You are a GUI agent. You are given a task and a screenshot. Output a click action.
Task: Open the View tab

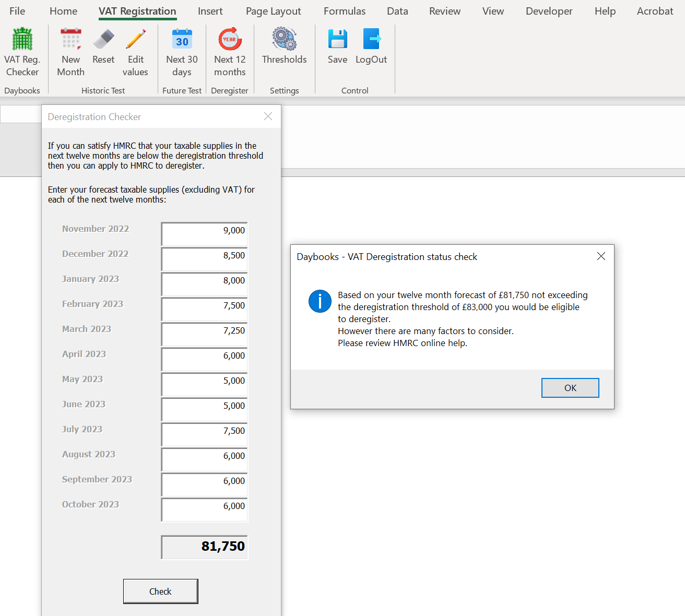click(493, 11)
